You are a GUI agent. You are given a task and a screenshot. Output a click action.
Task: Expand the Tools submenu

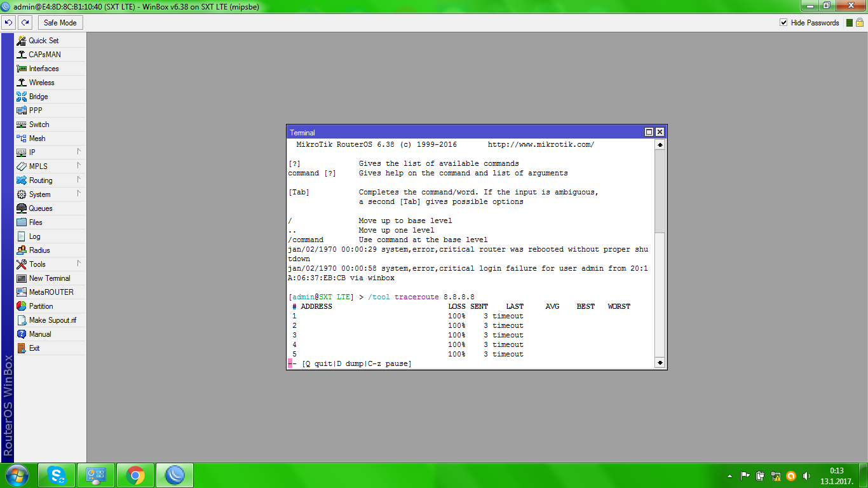click(50, 264)
